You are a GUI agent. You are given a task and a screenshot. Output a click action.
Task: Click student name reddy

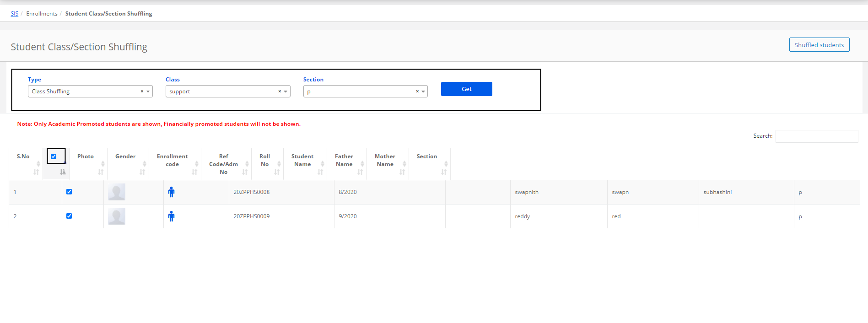pyautogui.click(x=522, y=216)
